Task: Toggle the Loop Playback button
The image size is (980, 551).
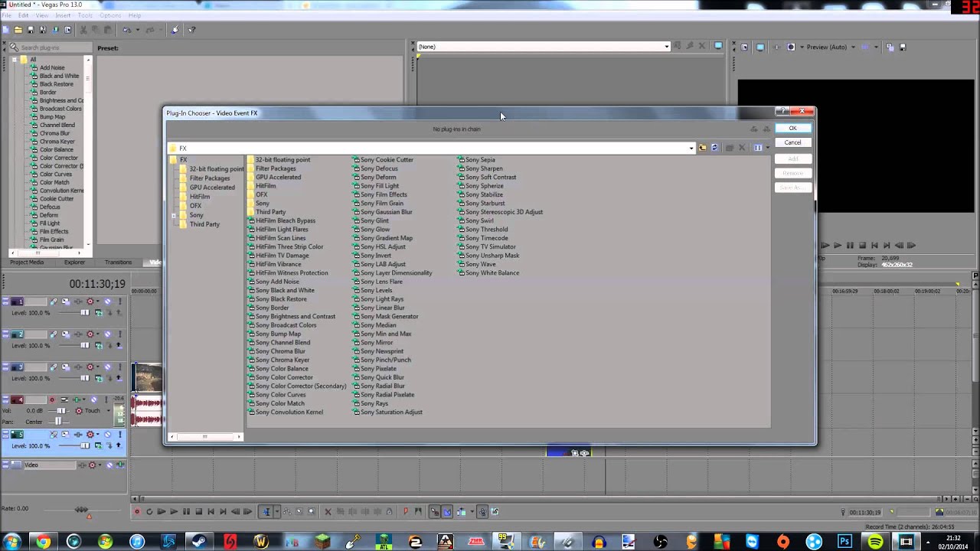Action: coord(149,512)
